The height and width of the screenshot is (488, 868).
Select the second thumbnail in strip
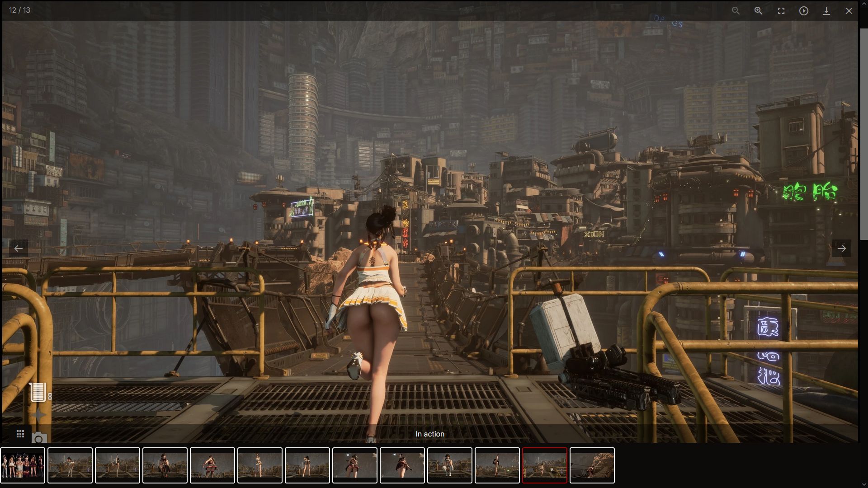70,465
